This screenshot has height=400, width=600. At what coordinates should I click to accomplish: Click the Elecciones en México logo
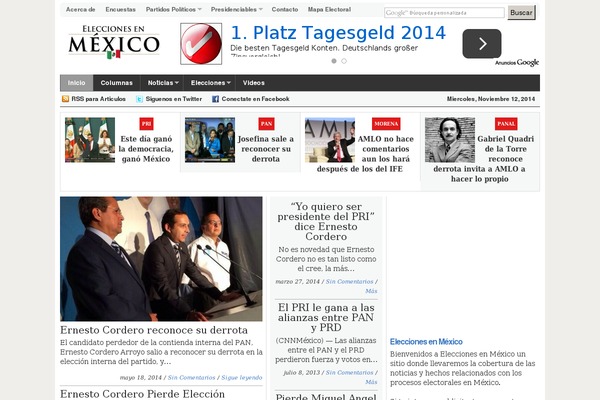point(114,42)
